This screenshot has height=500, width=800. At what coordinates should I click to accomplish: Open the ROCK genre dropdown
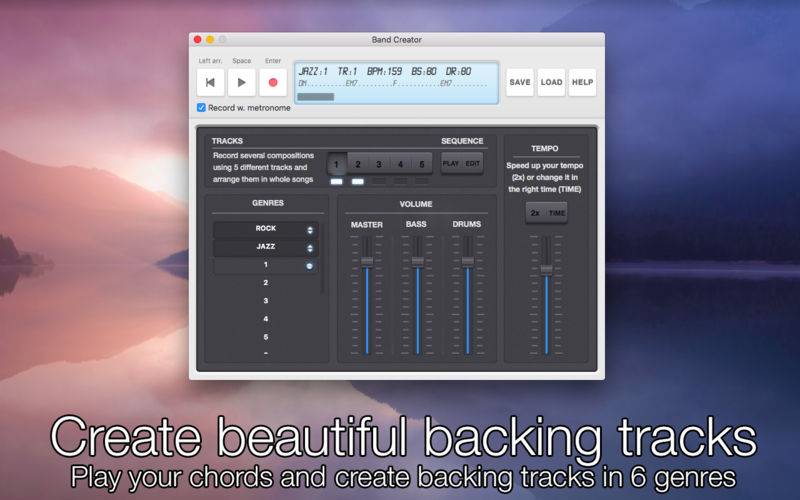click(x=266, y=229)
